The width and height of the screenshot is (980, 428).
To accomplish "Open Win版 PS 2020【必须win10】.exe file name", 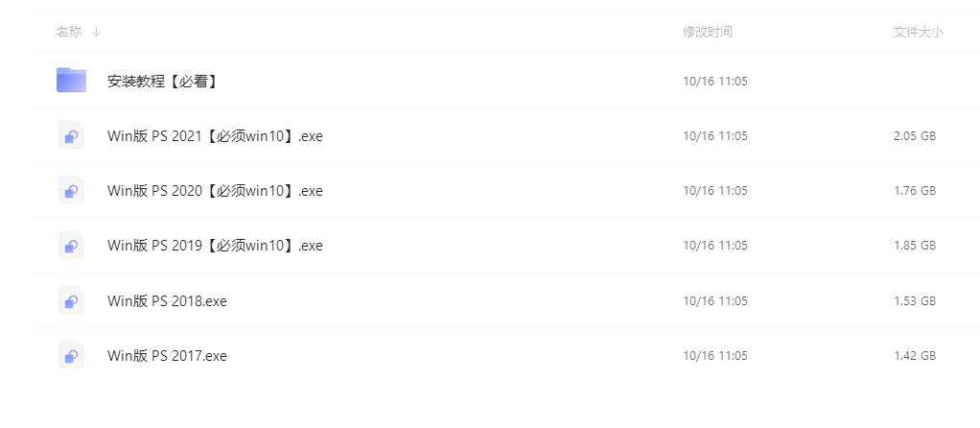I will [215, 191].
